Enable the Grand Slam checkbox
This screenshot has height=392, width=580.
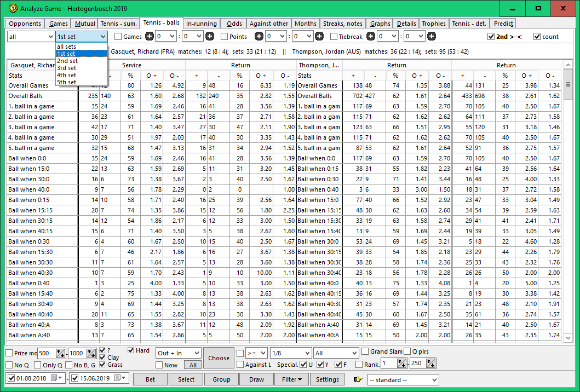(x=365, y=351)
